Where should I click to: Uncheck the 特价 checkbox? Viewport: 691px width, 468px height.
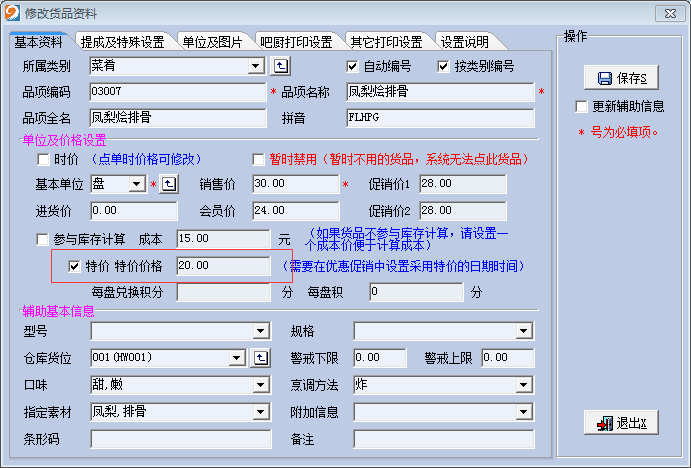pyautogui.click(x=74, y=266)
